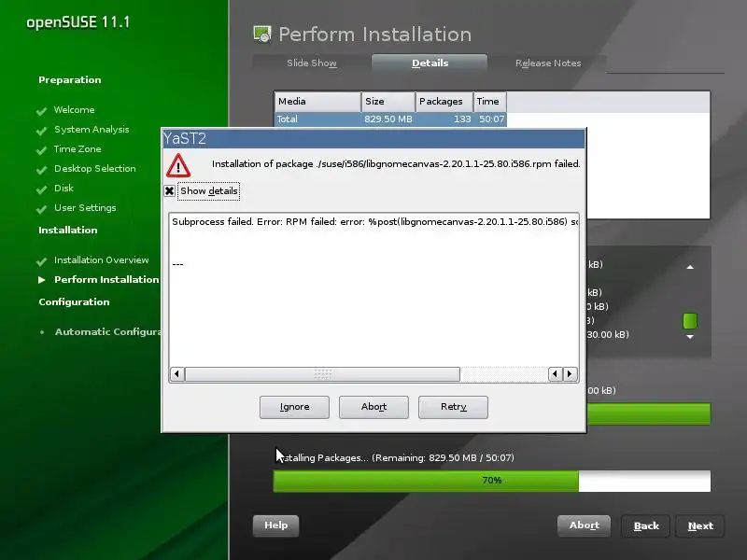Click the Disk step label

pos(63,189)
